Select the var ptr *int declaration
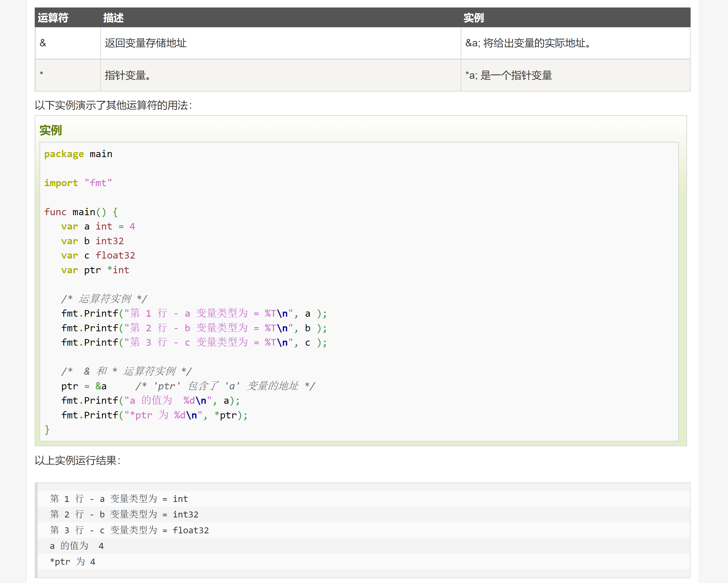Viewport: 728px width, 583px height. point(95,270)
